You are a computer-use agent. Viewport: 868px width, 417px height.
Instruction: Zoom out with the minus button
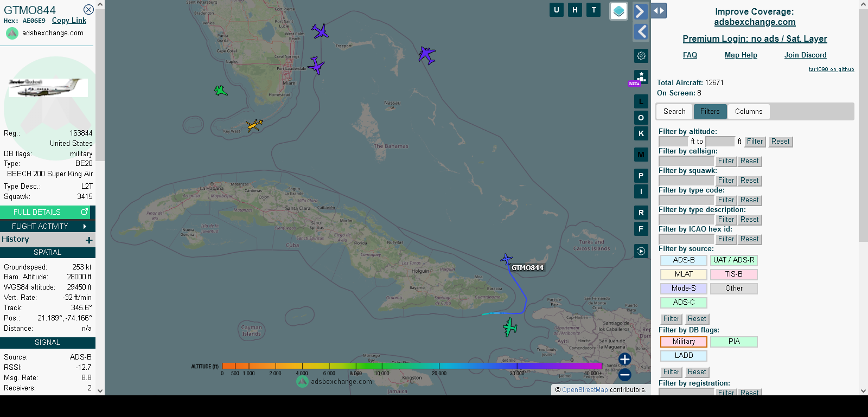point(625,375)
